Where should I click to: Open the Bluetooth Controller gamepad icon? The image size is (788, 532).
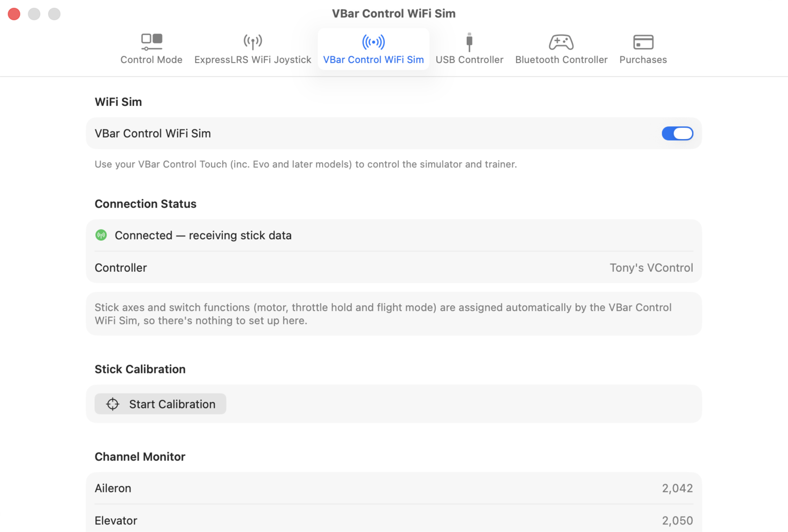pos(561,42)
